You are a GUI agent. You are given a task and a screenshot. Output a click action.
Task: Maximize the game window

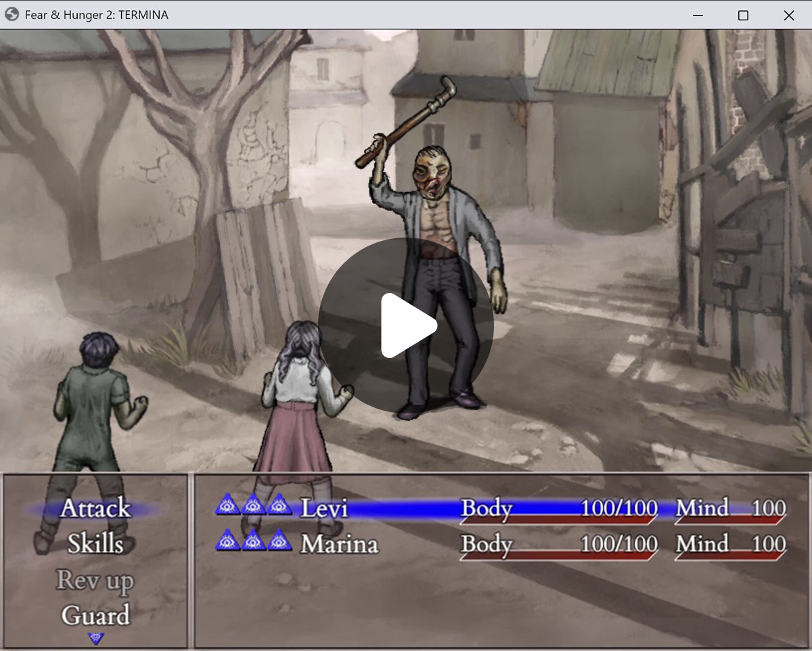[743, 15]
